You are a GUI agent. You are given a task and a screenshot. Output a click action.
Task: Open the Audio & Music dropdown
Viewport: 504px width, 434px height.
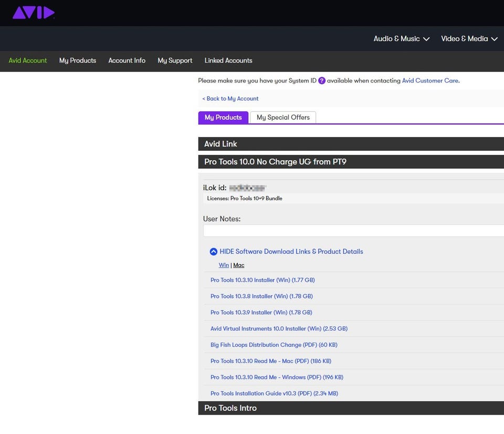[401, 39]
